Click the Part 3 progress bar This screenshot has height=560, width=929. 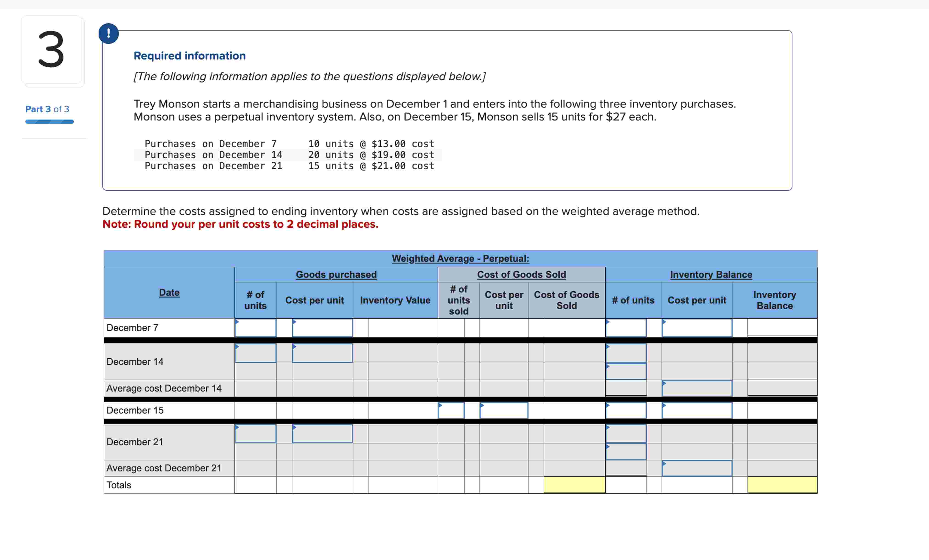(x=49, y=122)
